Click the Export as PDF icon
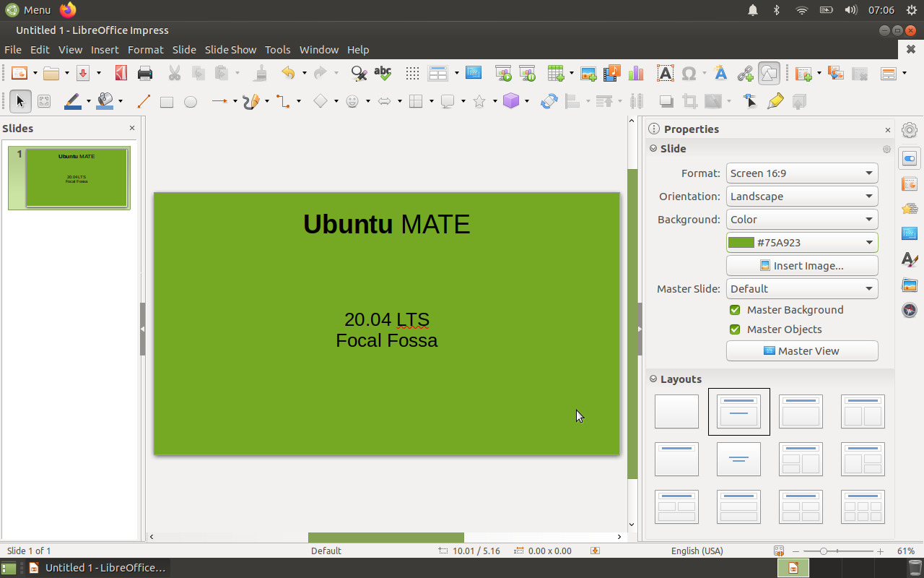The width and height of the screenshot is (924, 578). click(121, 73)
